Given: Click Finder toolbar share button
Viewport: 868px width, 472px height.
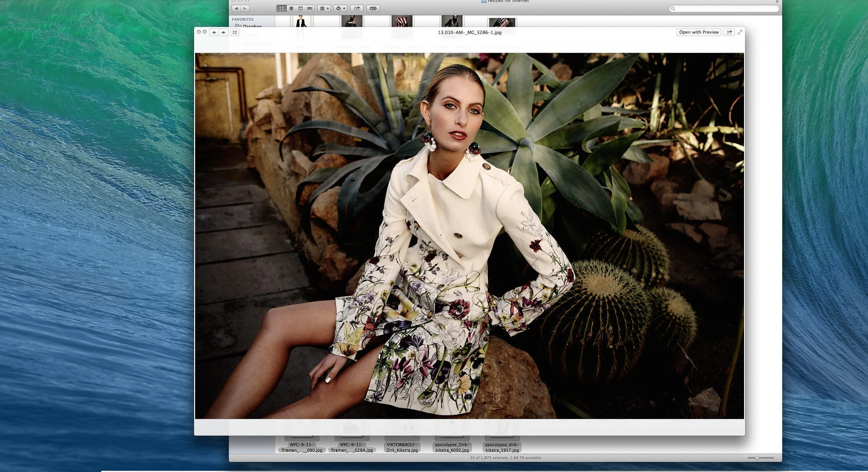Looking at the screenshot, I should tap(357, 9).
